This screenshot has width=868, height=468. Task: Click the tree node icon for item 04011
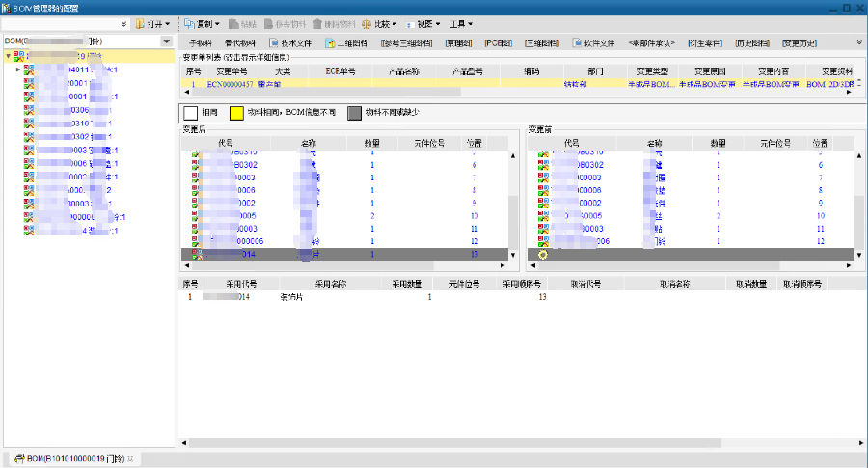29,69
